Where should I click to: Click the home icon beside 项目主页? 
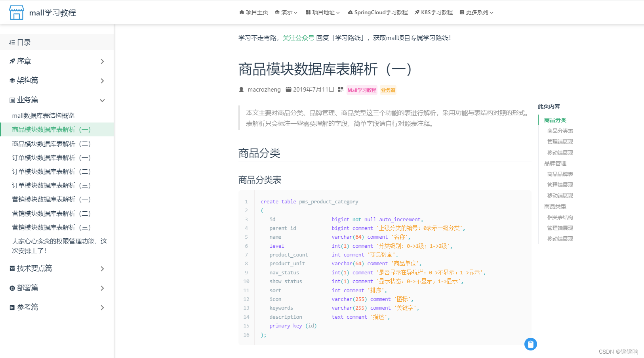coord(242,12)
